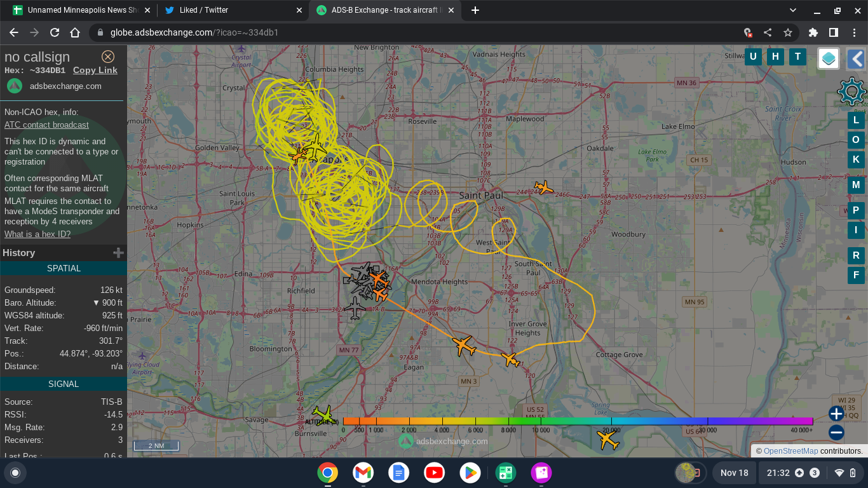Bookmark this page with star icon

pyautogui.click(x=788, y=32)
